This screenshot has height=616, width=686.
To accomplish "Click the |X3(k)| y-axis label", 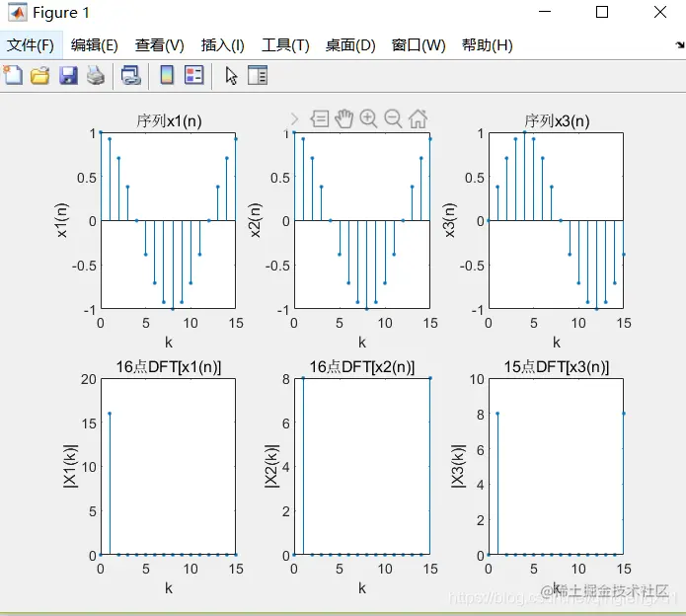I will (458, 466).
